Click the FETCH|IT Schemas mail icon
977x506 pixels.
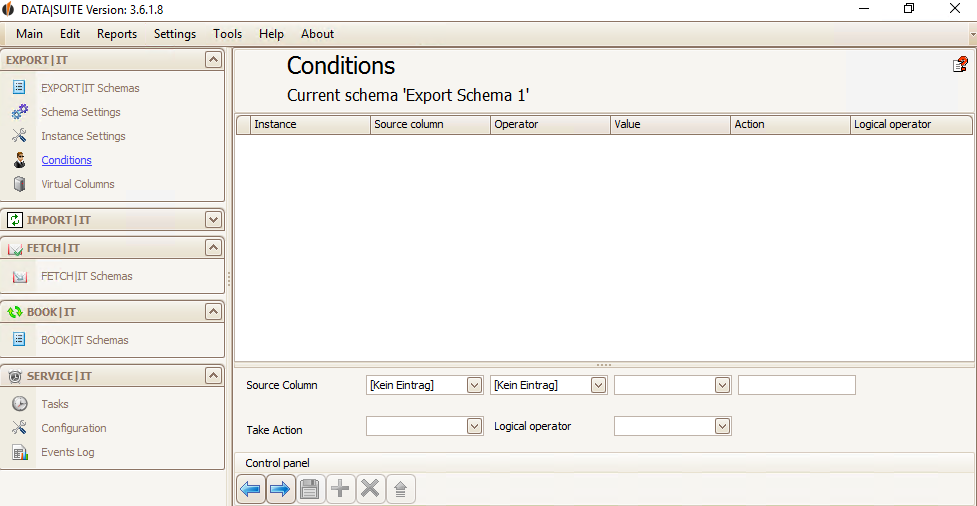(x=20, y=276)
